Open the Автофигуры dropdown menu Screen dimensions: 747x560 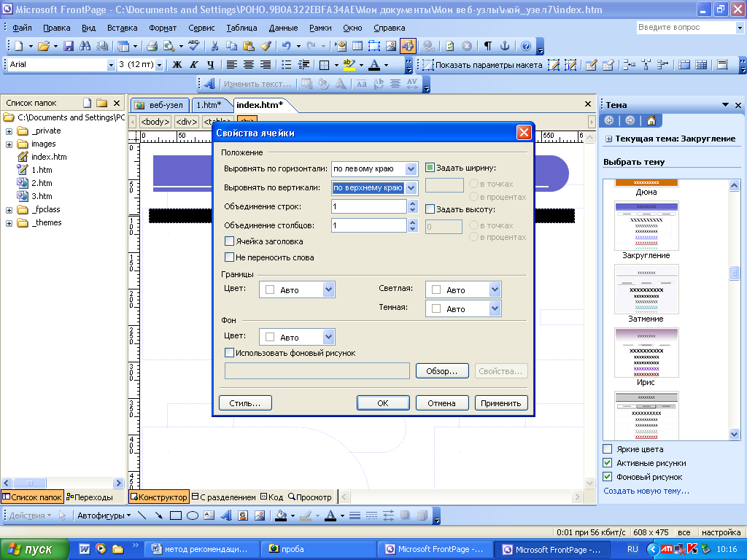(x=104, y=516)
